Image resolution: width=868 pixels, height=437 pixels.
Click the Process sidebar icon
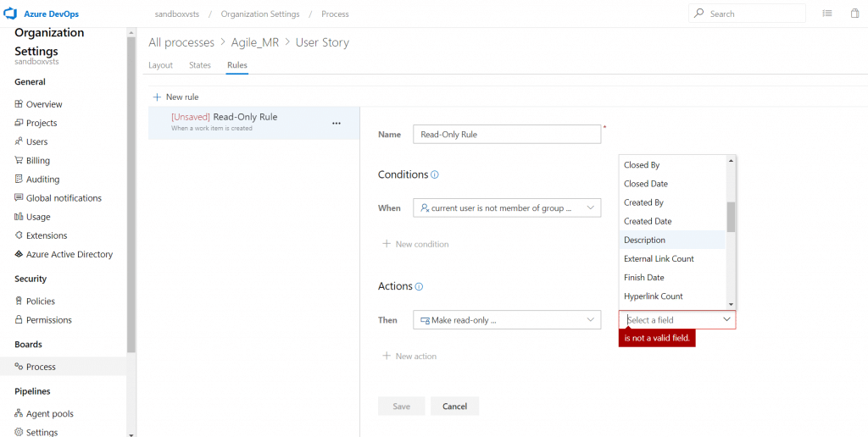click(19, 366)
